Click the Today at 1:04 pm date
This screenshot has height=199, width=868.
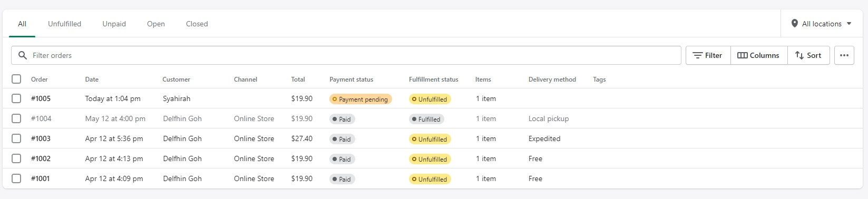(113, 98)
